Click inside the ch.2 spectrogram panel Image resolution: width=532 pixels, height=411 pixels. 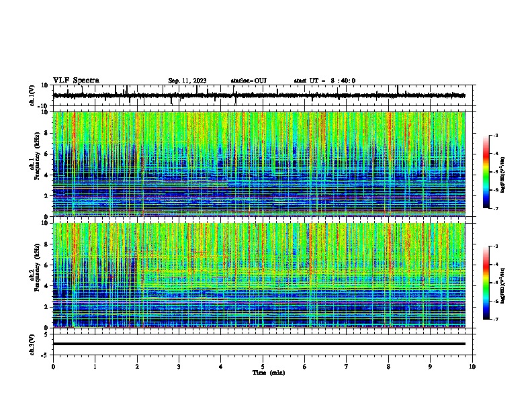pos(259,275)
